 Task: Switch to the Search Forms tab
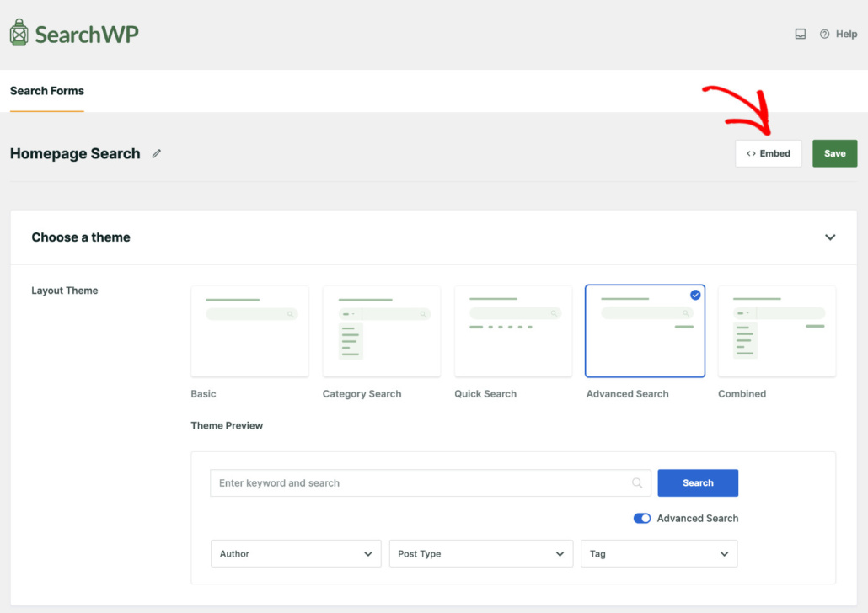[47, 91]
